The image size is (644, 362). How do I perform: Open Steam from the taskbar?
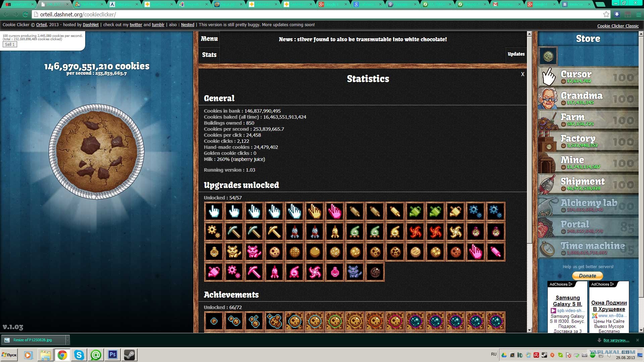coord(129,355)
